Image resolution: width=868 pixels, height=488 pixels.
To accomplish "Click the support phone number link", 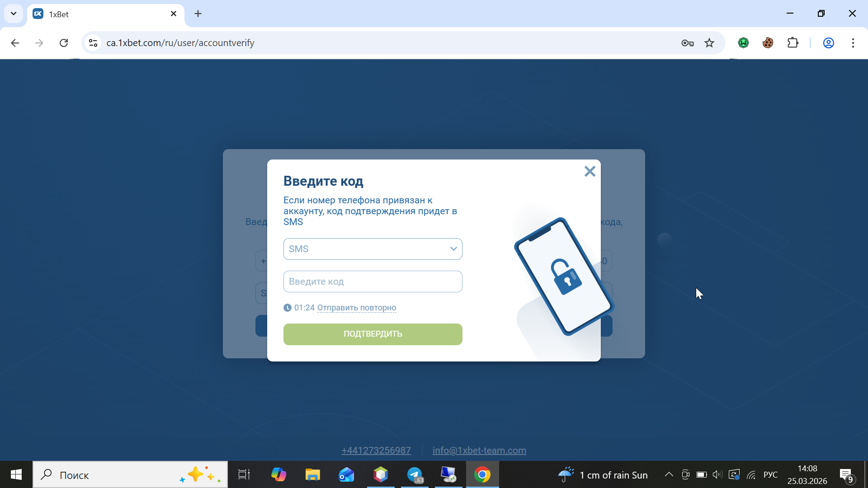I will coord(376,450).
